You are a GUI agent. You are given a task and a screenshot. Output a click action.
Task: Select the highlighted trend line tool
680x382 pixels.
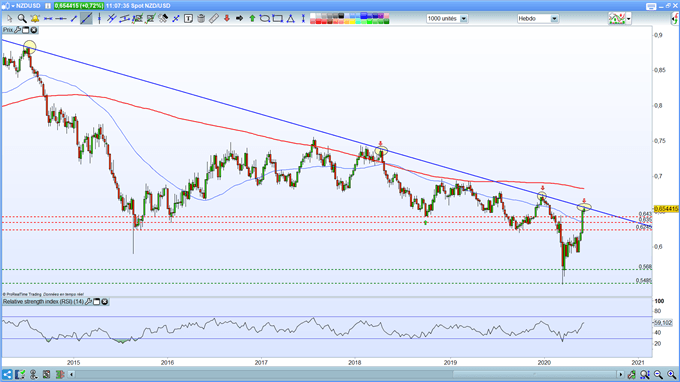(86, 19)
